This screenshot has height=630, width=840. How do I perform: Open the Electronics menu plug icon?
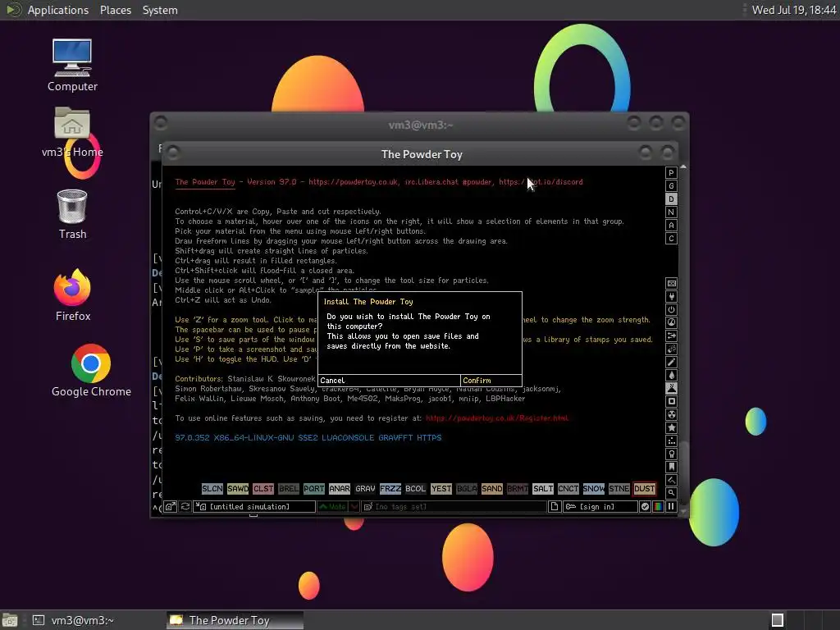click(671, 296)
